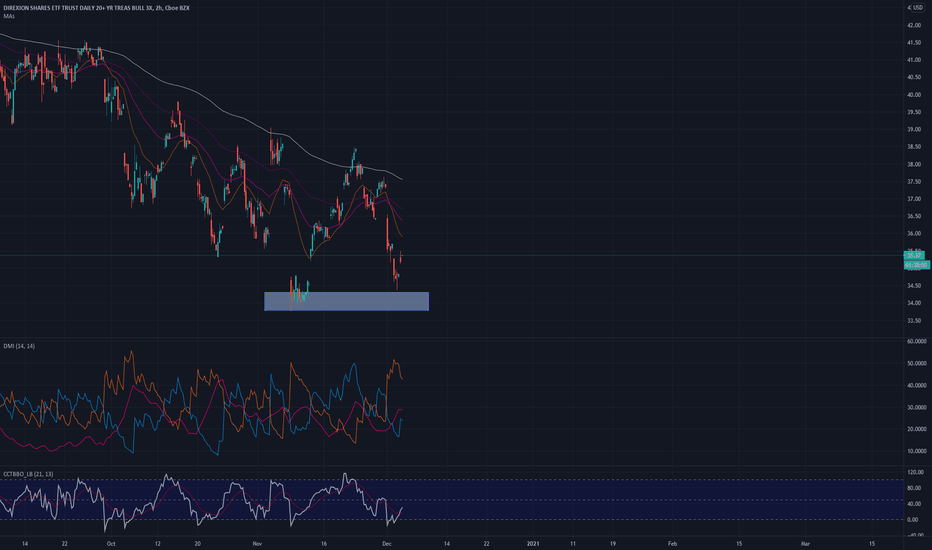The image size is (932, 550).
Task: Click the Nov date on time axis
Action: point(257,543)
